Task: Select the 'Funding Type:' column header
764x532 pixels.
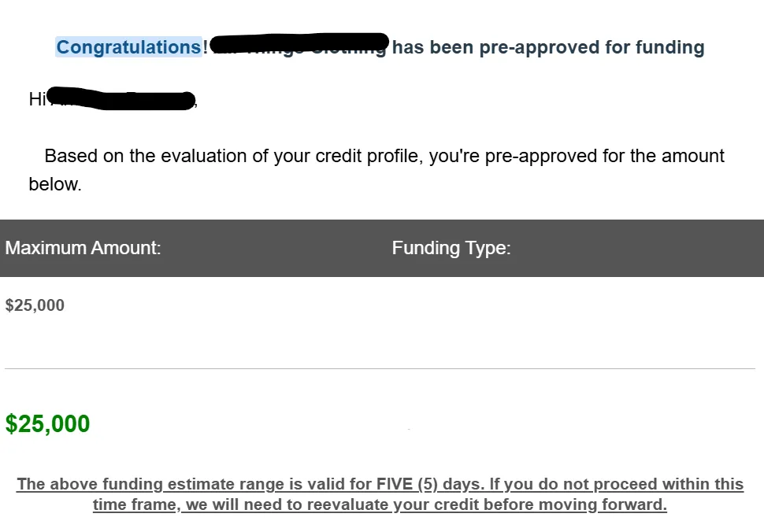Action: (x=451, y=248)
